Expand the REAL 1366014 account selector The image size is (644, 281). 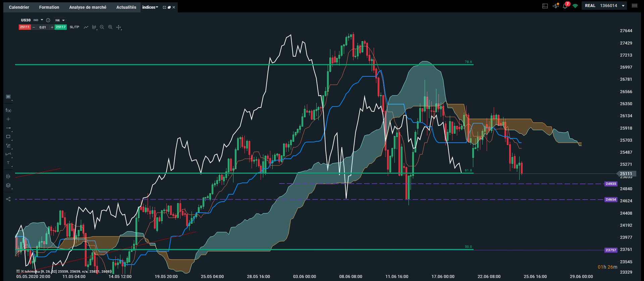click(604, 6)
